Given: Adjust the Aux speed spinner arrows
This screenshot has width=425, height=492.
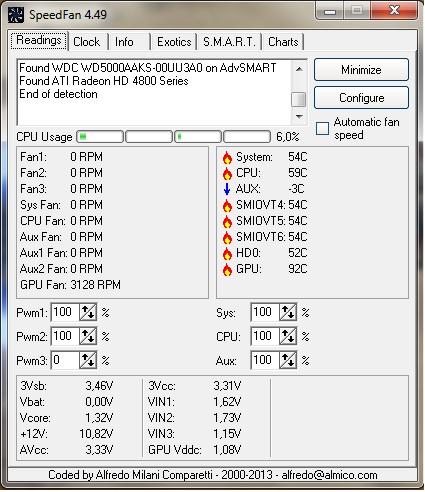Looking at the screenshot, I should point(288,360).
